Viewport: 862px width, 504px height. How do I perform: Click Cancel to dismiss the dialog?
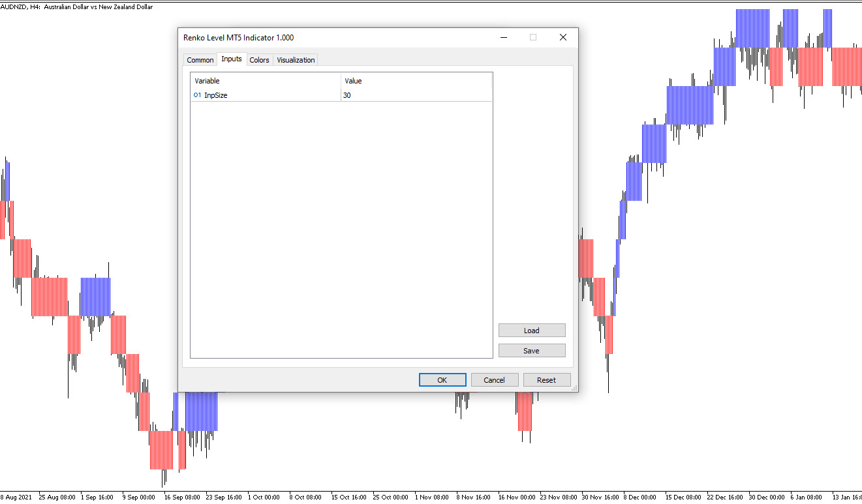[x=494, y=380]
